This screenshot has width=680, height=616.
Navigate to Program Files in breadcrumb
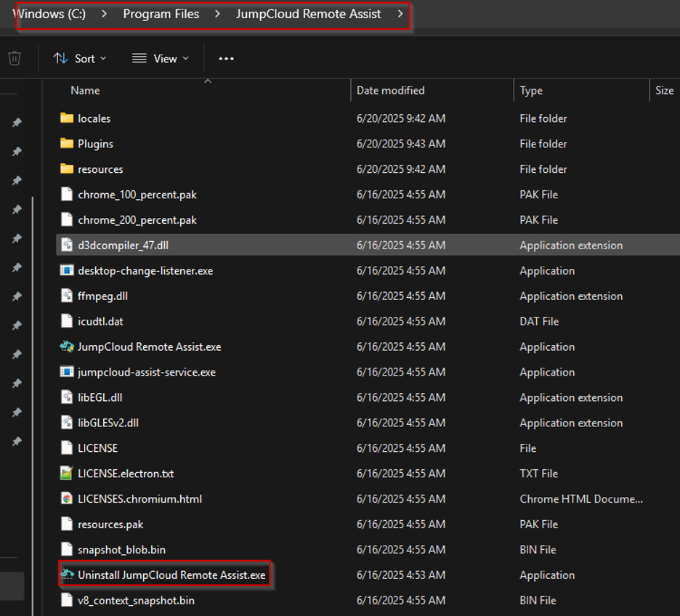coord(161,14)
